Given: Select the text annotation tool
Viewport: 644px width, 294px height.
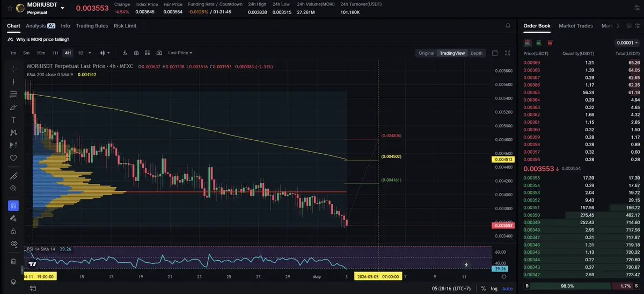Looking at the screenshot, I should pos(13,120).
